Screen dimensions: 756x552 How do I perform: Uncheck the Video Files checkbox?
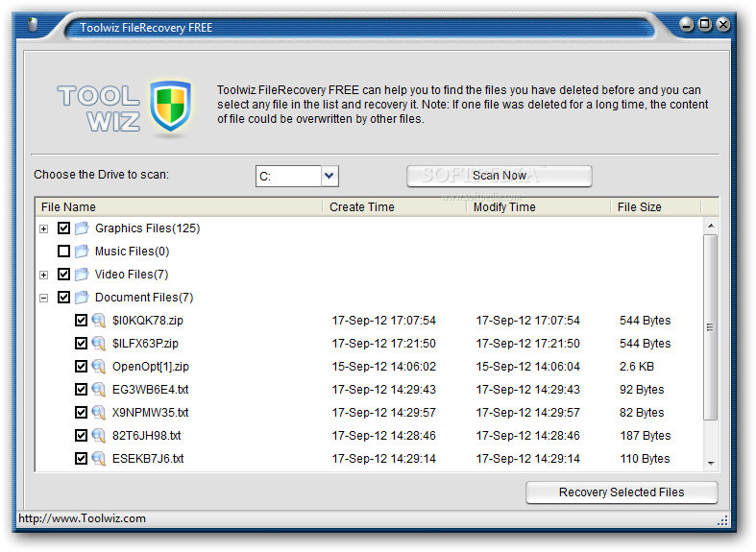tap(63, 274)
